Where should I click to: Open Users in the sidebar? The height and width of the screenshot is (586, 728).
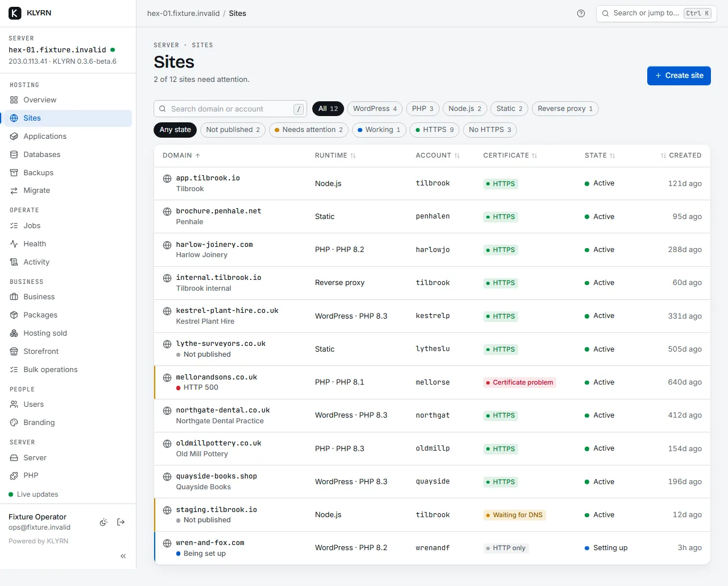[x=68, y=405]
